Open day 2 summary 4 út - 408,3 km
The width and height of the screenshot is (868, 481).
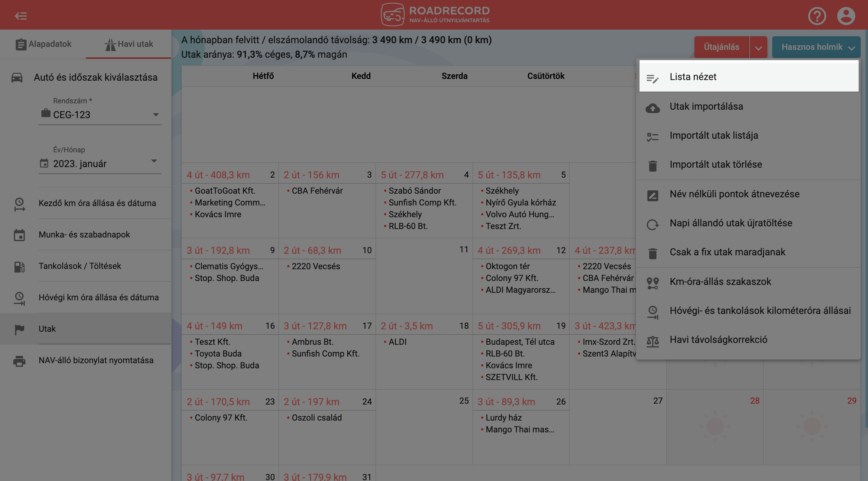[218, 175]
